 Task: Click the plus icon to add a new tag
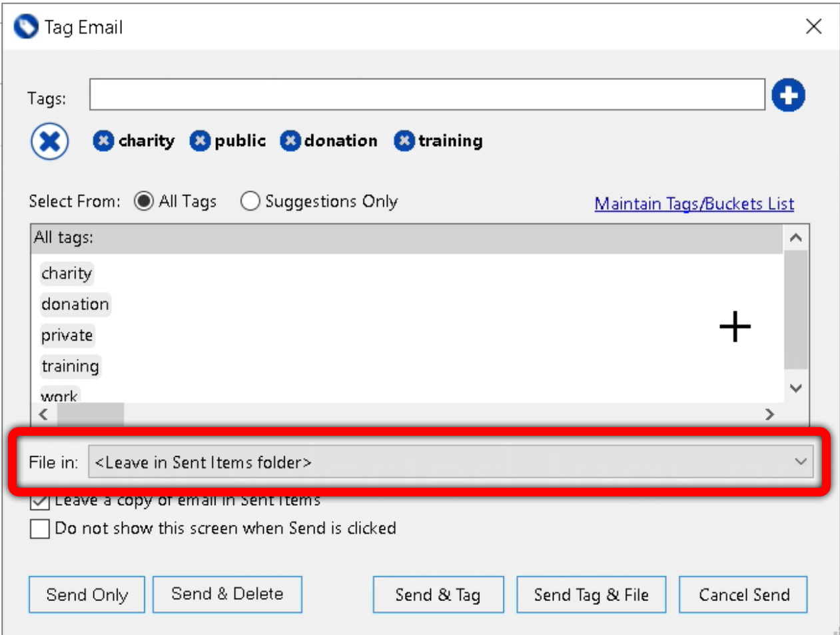coord(788,95)
